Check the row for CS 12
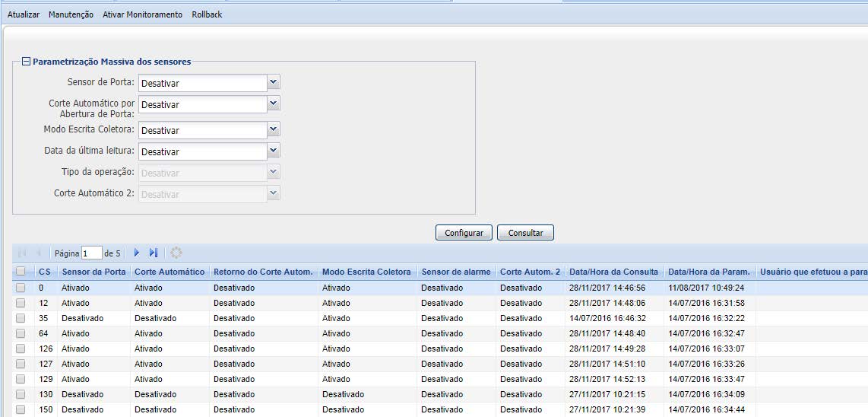 [21, 303]
